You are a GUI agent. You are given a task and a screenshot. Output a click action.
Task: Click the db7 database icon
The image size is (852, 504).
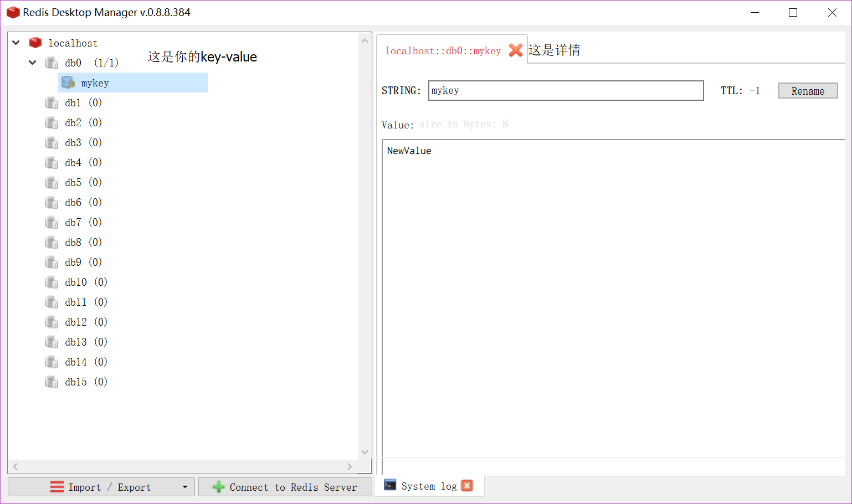click(x=52, y=222)
